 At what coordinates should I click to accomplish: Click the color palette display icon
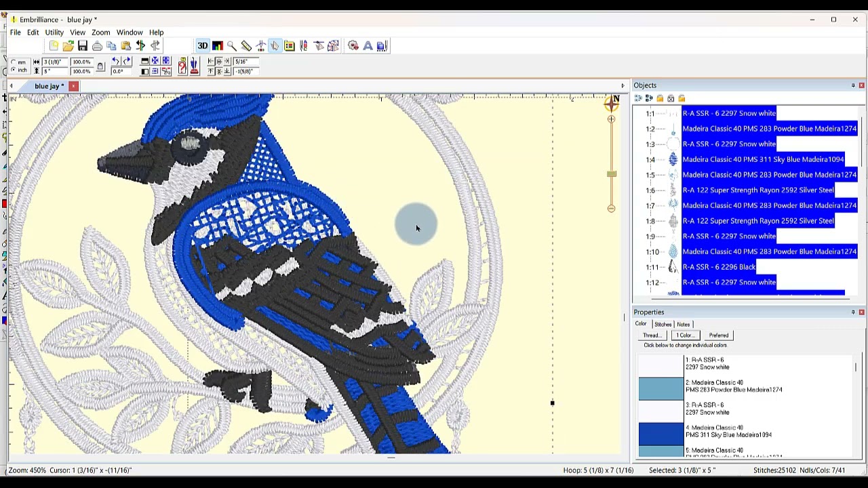pos(217,45)
